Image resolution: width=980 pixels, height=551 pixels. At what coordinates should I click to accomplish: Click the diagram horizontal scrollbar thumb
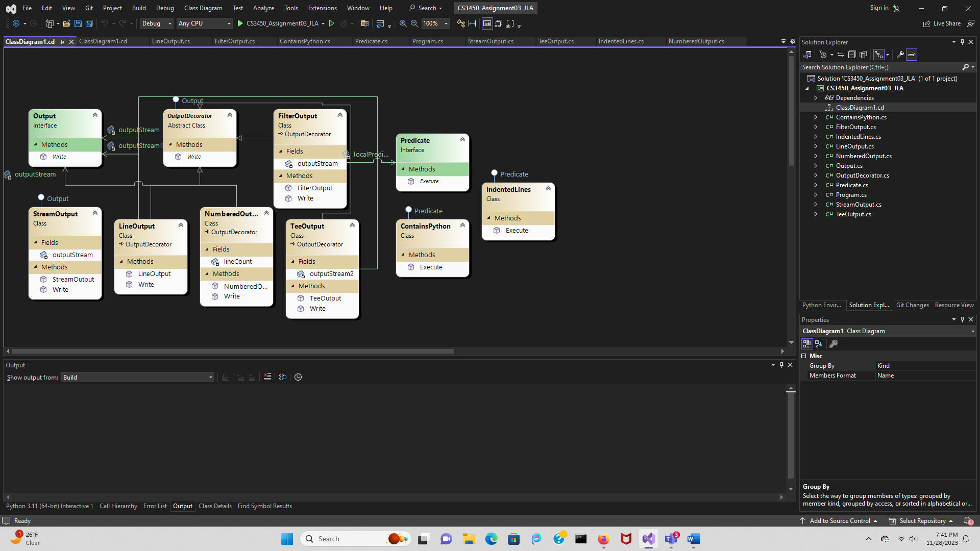(x=233, y=351)
